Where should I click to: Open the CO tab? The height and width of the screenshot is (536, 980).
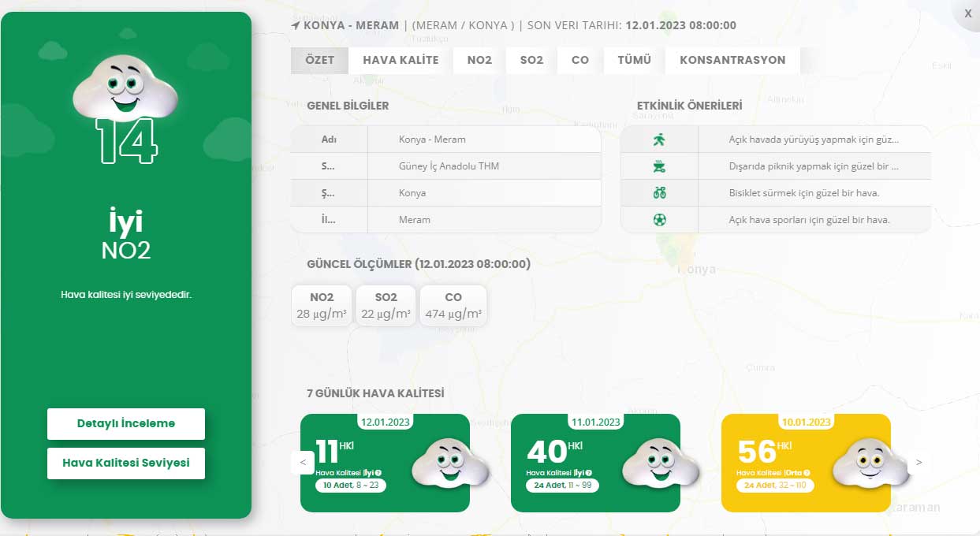580,60
